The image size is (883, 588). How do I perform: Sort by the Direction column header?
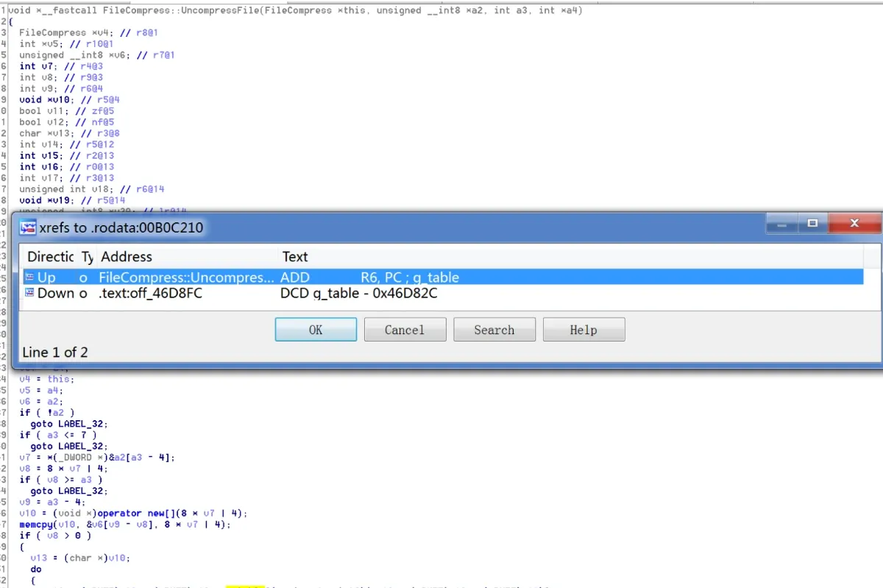pos(50,256)
